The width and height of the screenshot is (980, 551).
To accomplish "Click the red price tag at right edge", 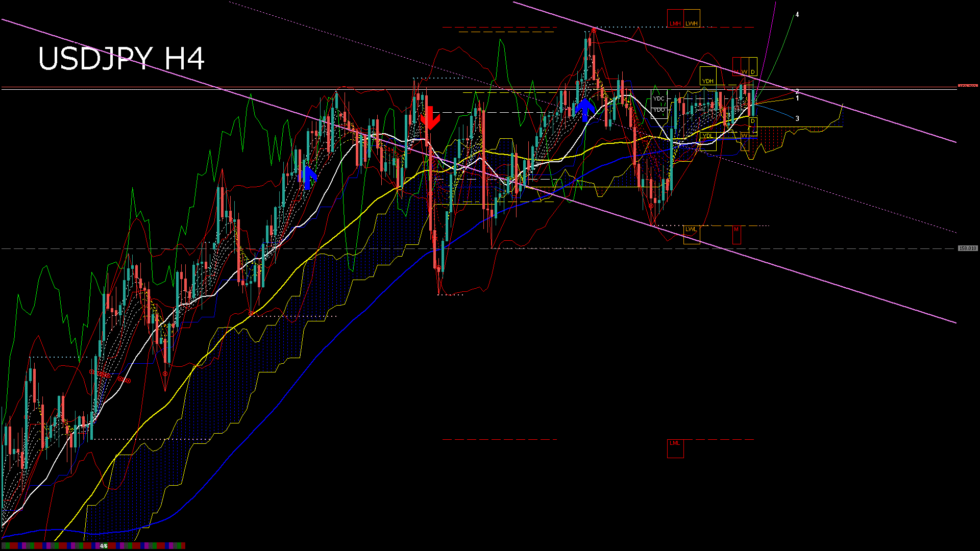I will [967, 87].
